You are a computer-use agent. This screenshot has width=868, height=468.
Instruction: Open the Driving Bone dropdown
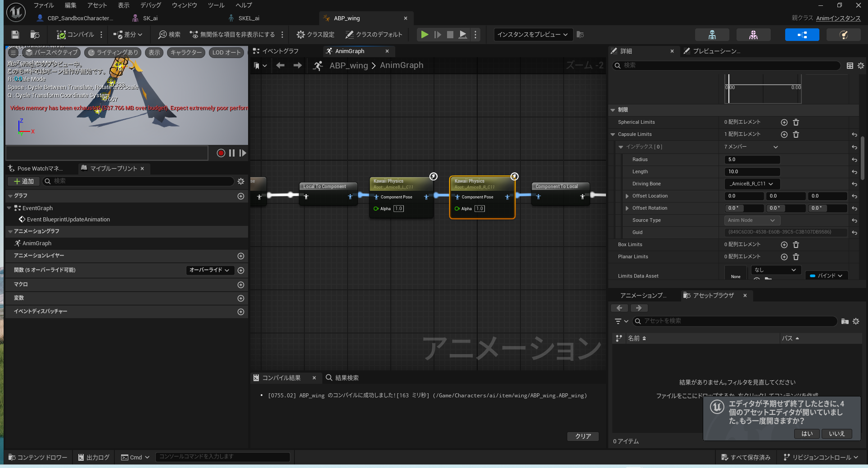point(751,184)
